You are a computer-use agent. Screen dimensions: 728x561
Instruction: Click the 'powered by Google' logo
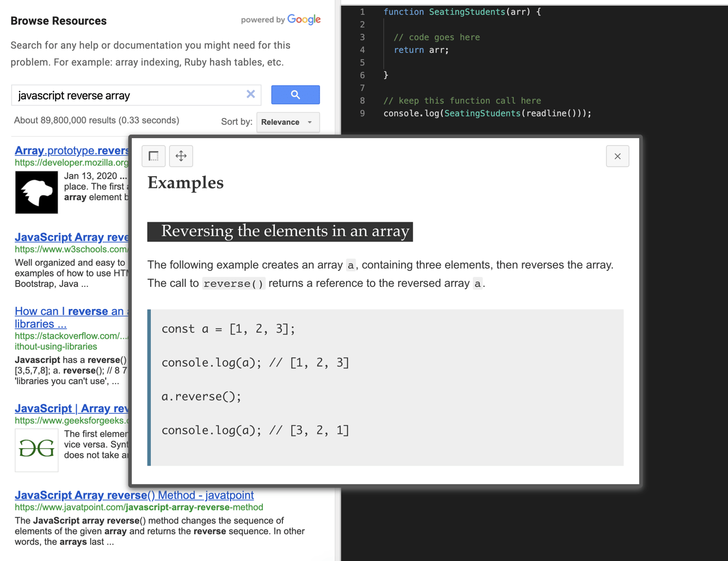tap(281, 20)
